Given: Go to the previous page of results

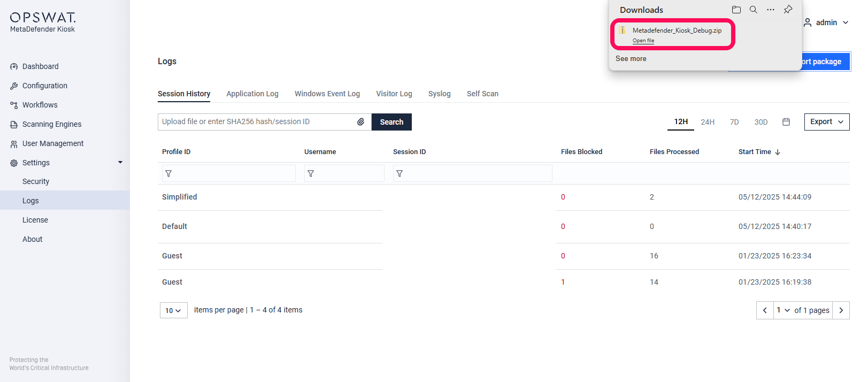Looking at the screenshot, I should point(765,310).
